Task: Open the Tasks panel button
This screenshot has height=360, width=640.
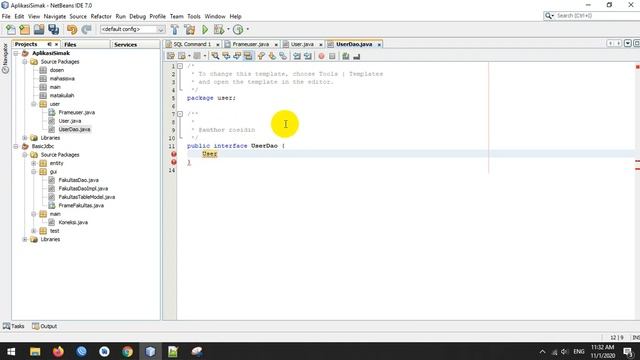Action: point(14,326)
